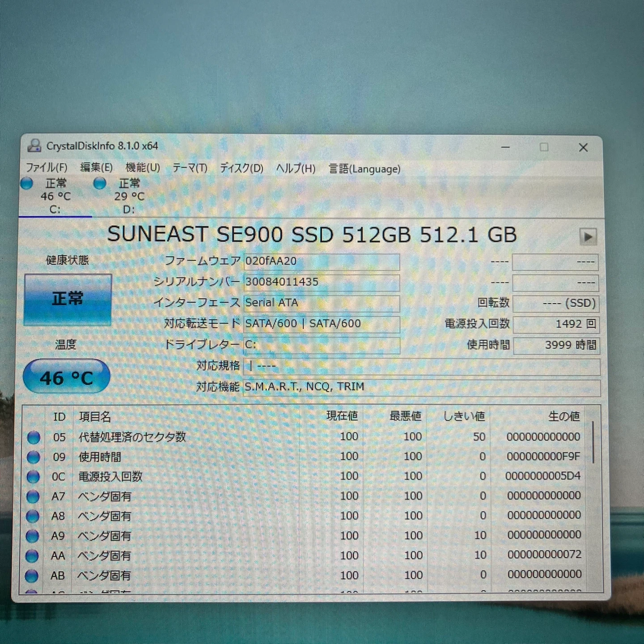Select the 電源投入回数 attribute row 0C
Image resolution: width=644 pixels, height=644 pixels.
(x=307, y=476)
